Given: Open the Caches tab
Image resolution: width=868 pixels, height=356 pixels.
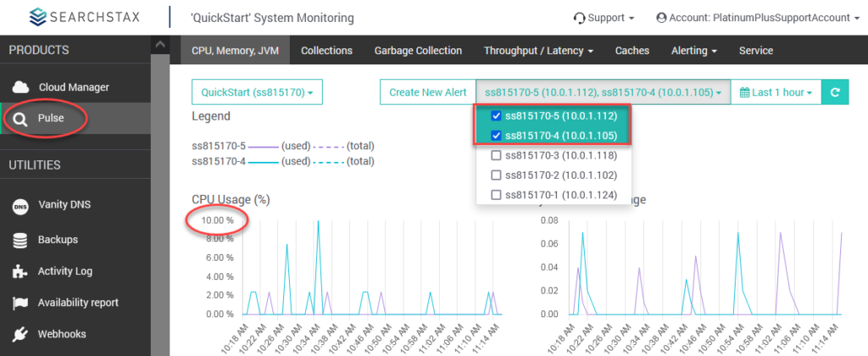Looking at the screenshot, I should (x=632, y=50).
